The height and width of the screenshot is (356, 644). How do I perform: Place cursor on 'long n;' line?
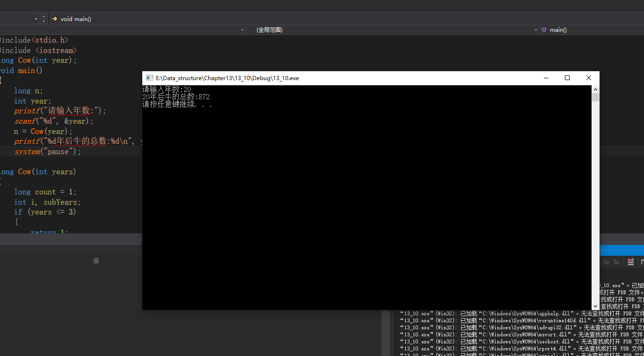pos(29,91)
